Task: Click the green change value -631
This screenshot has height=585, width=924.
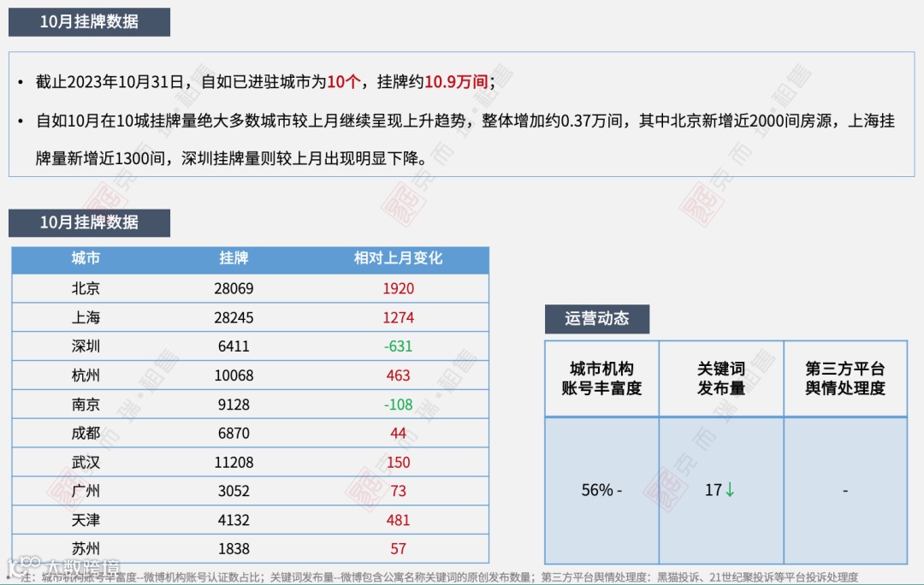Action: pos(399,346)
